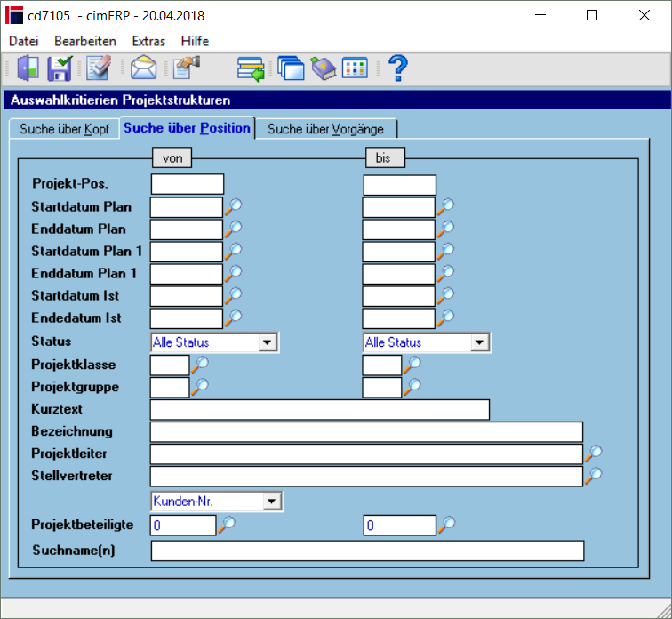Open the Projektleiter search magnifier
Viewport: 672px width, 619px height.
point(594,454)
